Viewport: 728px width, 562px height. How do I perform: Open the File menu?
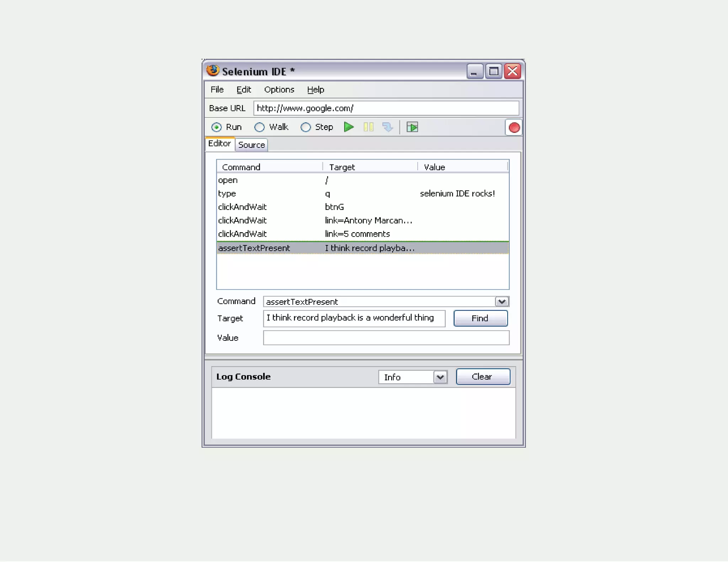coord(217,90)
